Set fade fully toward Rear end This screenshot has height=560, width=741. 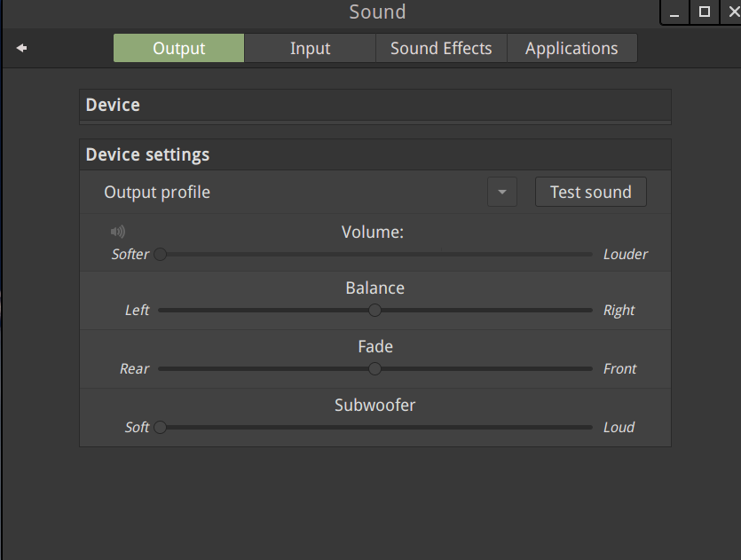[161, 369]
